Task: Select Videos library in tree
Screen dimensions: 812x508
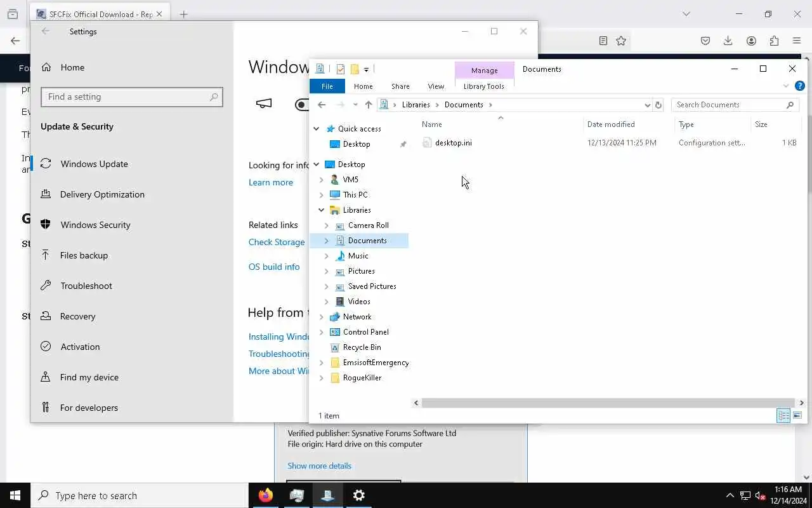Action: tap(359, 302)
